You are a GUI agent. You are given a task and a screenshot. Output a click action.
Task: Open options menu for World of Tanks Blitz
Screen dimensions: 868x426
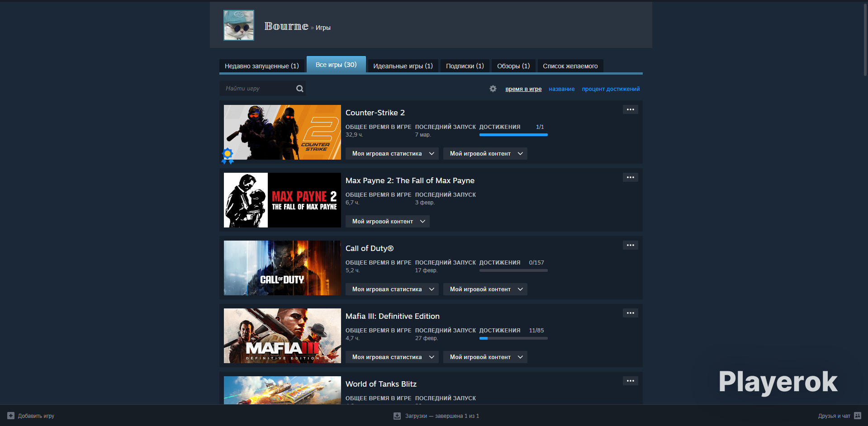tap(631, 381)
